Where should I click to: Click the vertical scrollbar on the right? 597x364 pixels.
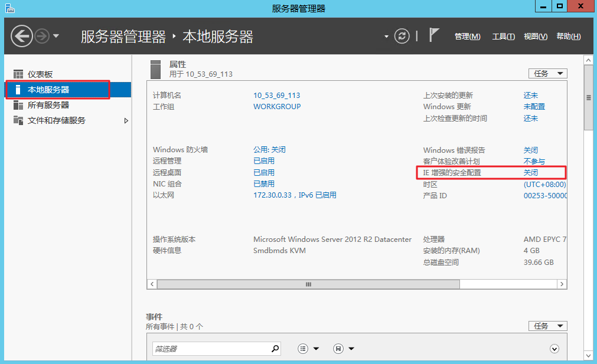[588, 94]
